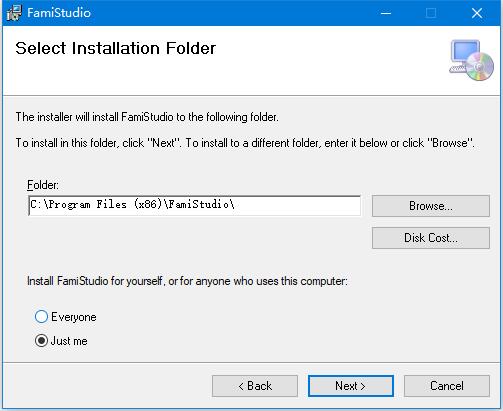Close the FamiStudio setup window

pos(477,13)
